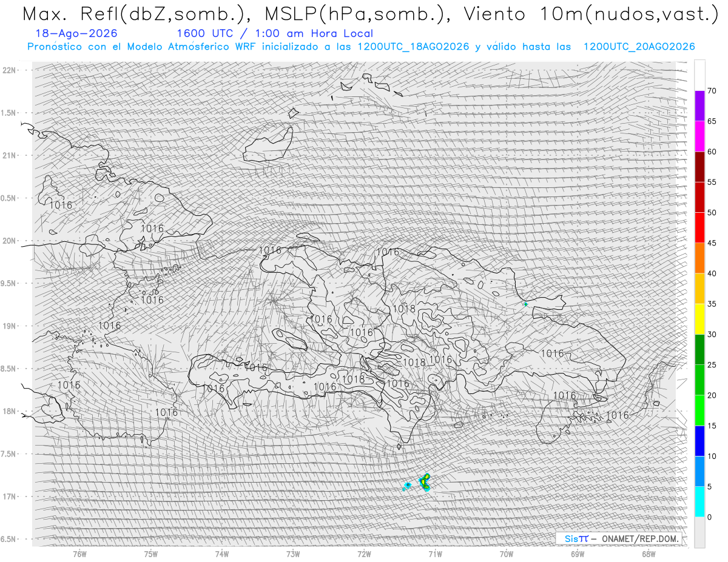Select the bright green 15–20 dBZ colorbar segment
The width and height of the screenshot is (728, 562).
[699, 410]
